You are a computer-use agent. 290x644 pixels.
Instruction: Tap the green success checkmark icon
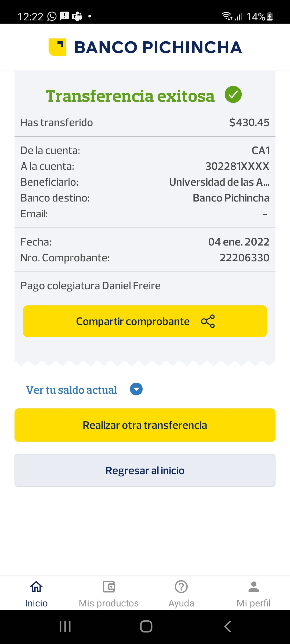click(233, 94)
